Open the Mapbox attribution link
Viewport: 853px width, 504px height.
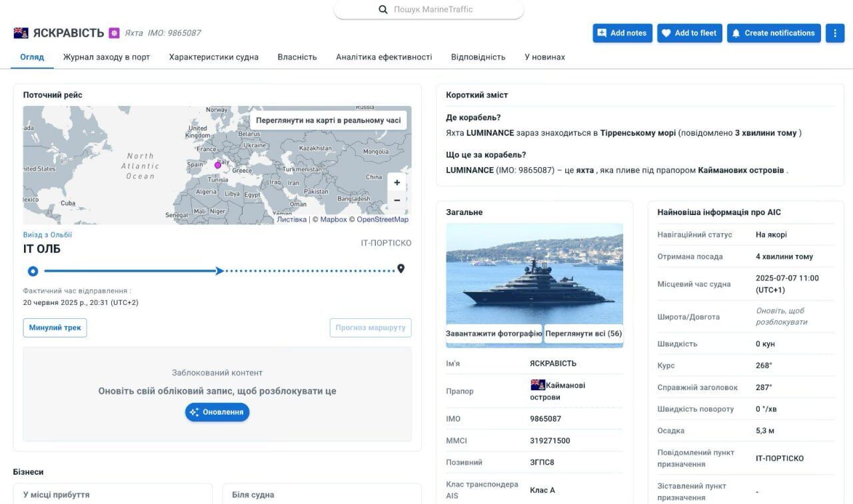coord(333,220)
